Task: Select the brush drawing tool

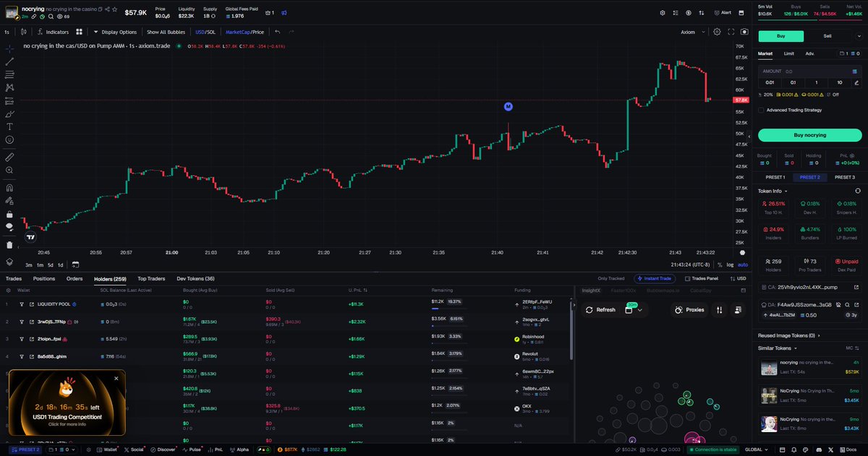Action: pos(9,113)
